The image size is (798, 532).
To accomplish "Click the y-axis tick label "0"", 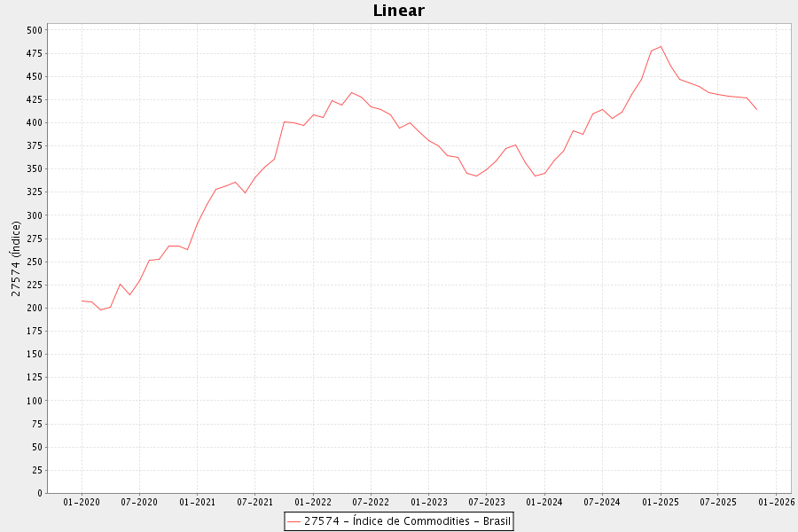I will [40, 493].
